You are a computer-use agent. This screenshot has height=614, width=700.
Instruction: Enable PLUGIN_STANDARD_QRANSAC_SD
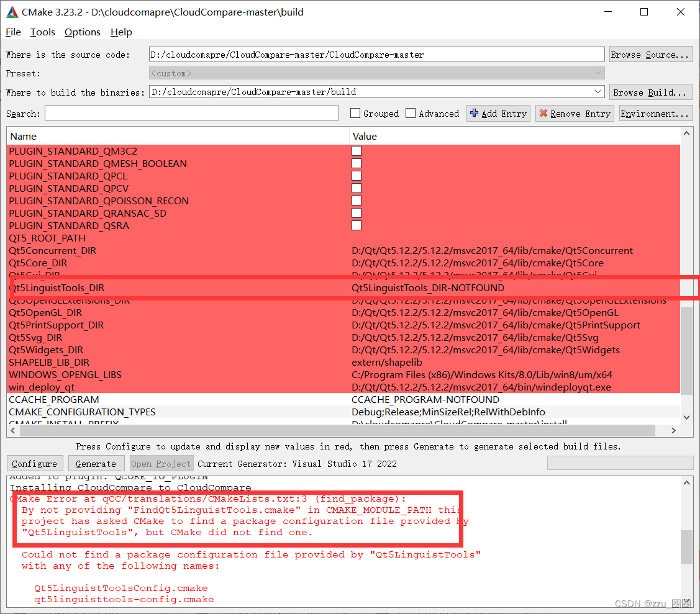[356, 212]
